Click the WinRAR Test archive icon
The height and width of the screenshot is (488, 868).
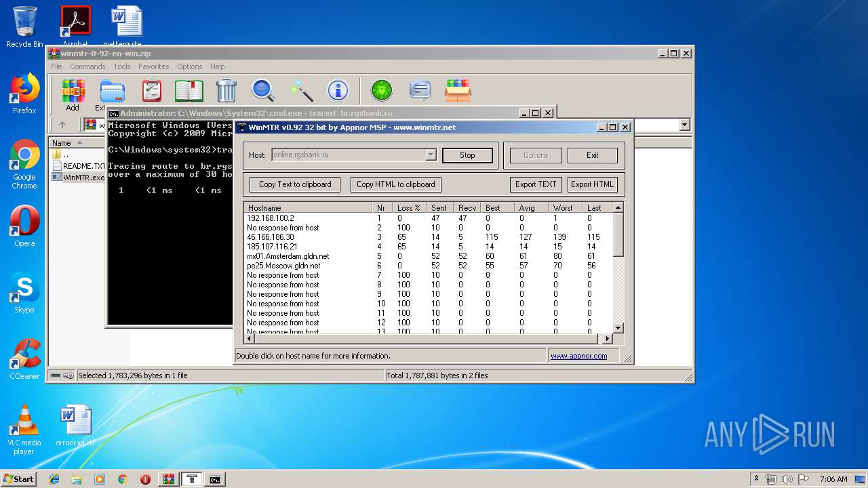[152, 91]
